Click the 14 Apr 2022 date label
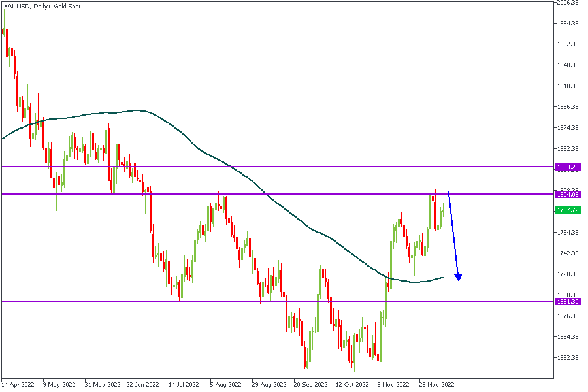This screenshot has width=588, height=392. (18, 385)
